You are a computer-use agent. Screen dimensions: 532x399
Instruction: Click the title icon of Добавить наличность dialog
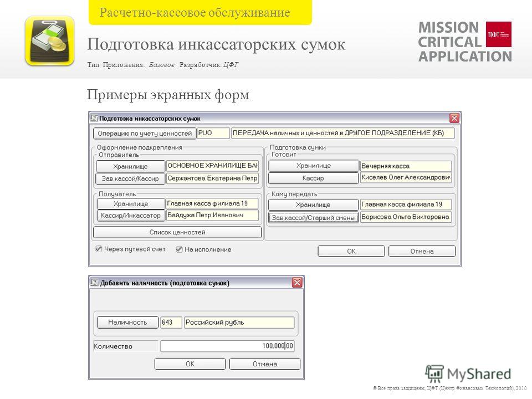pyautogui.click(x=94, y=283)
